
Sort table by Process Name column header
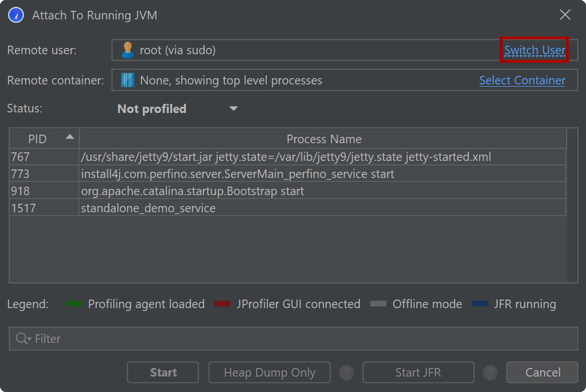[x=324, y=139]
